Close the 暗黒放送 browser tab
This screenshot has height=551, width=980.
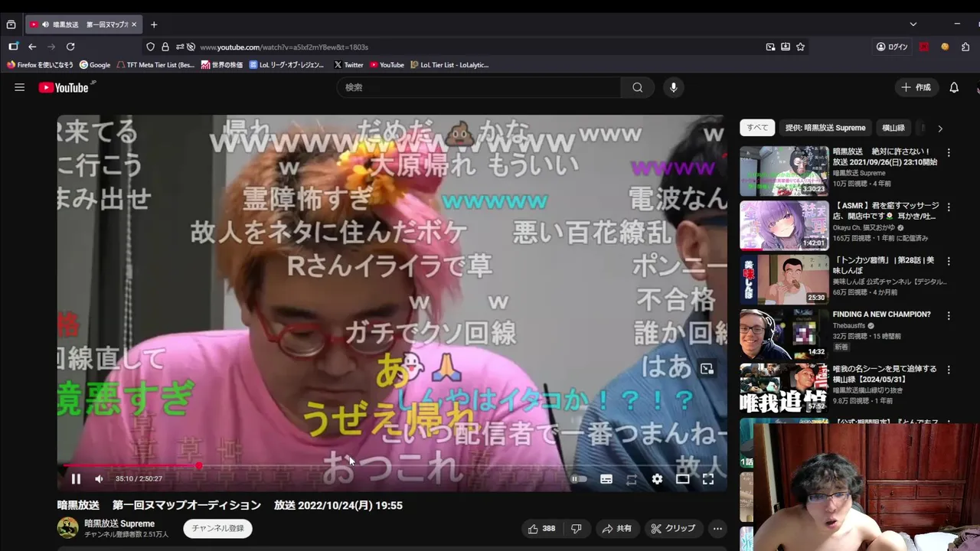point(134,24)
